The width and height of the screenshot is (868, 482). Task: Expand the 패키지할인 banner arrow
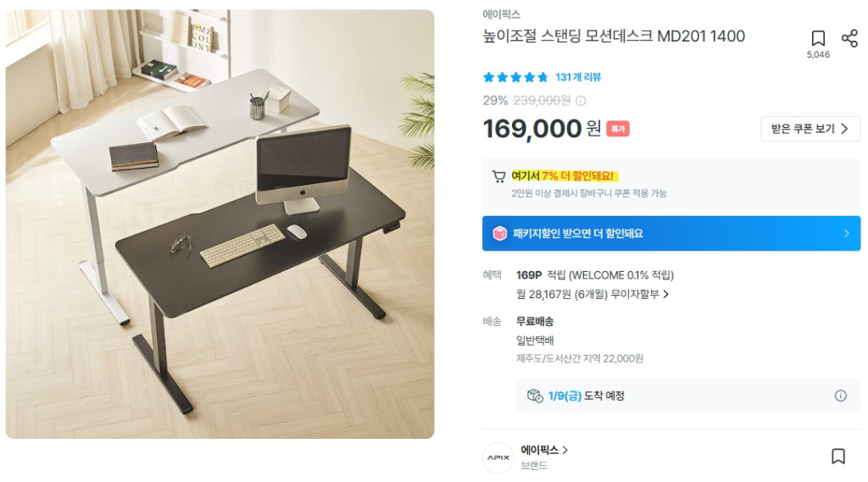[847, 234]
